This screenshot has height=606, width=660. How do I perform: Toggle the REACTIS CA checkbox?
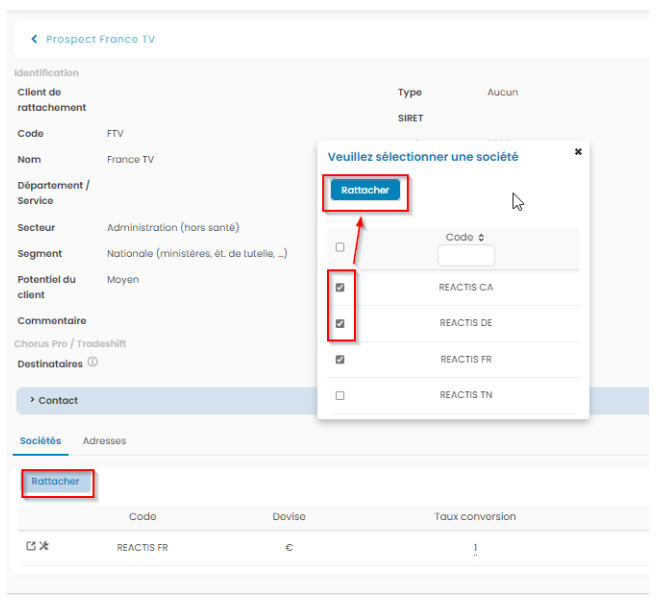[x=340, y=288]
